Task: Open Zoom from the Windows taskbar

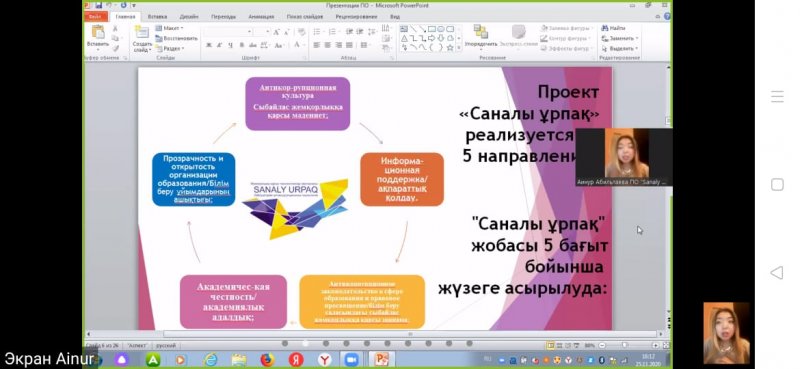Action: pos(352,359)
